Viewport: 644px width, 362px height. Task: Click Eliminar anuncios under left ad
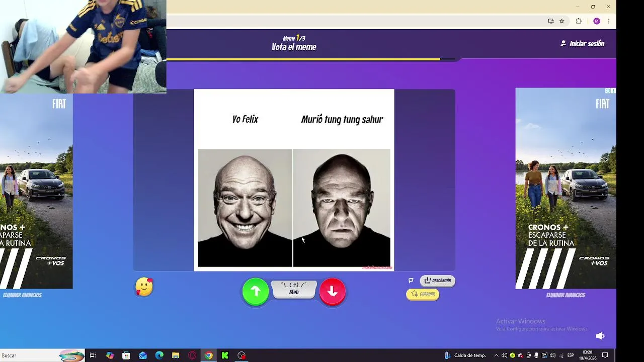tap(22, 295)
